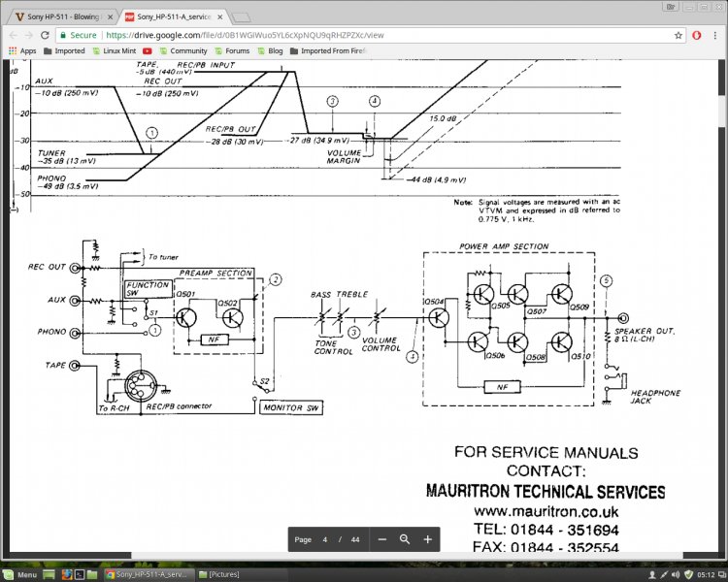Screen dimensions: 728x582
Task: Open the YouTube bookmark icon
Action: click(147, 50)
